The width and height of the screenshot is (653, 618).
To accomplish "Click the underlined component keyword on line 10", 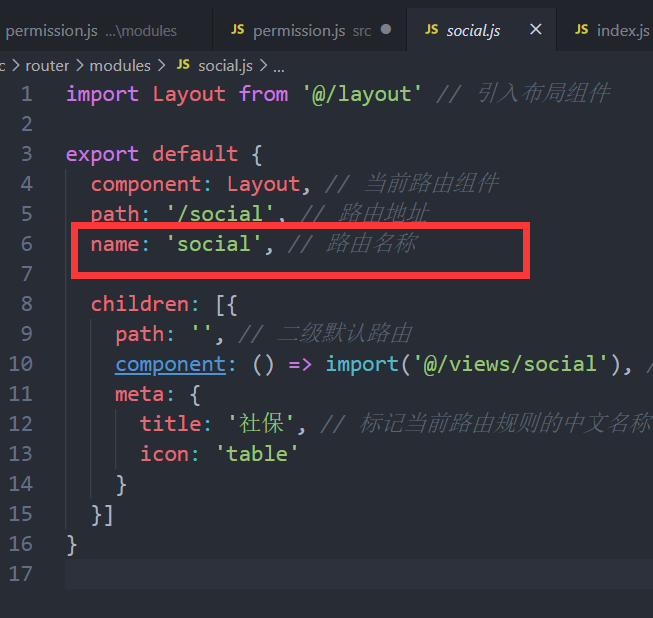I will (170, 364).
